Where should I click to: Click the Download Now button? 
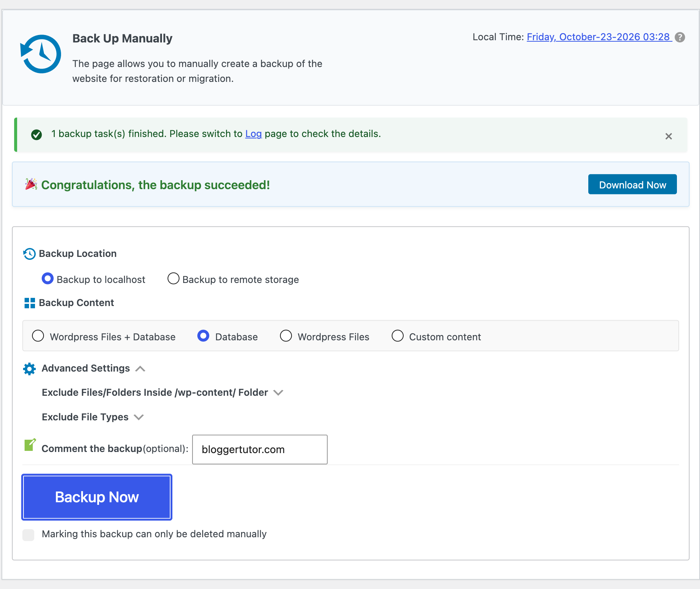[632, 184]
